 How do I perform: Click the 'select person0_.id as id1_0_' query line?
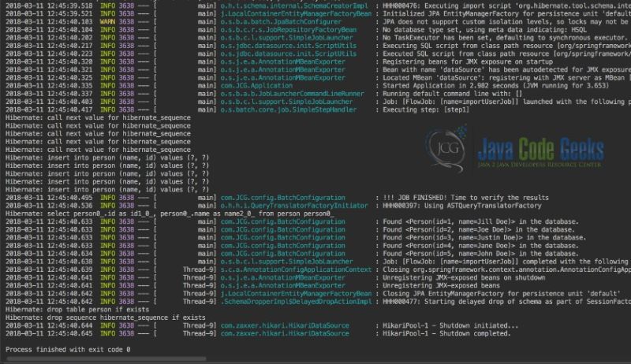tap(170, 214)
